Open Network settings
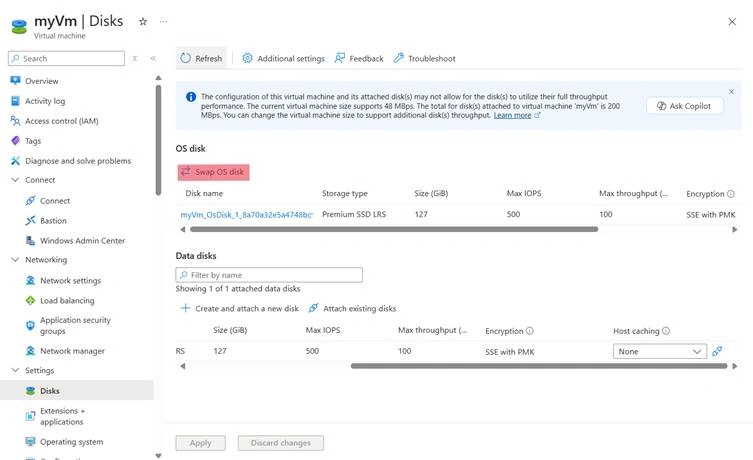The width and height of the screenshot is (753, 460). point(70,280)
